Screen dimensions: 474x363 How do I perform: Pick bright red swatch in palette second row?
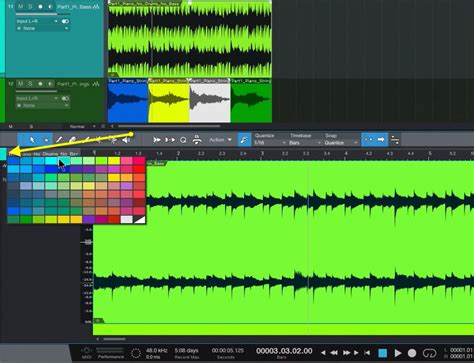(139, 169)
